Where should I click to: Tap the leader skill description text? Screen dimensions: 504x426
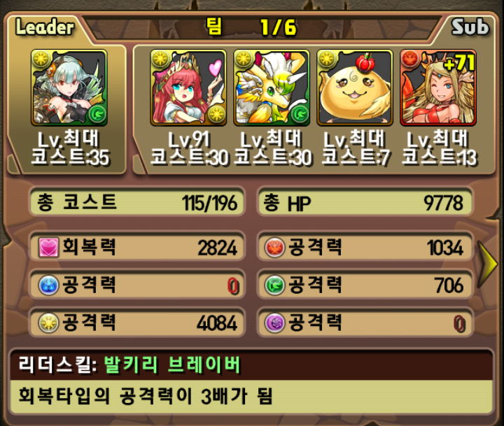click(146, 396)
